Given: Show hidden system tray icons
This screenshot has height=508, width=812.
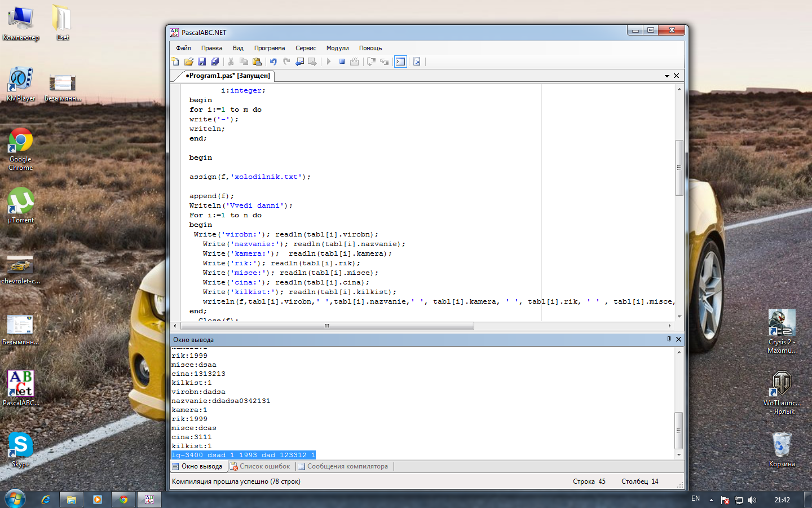Looking at the screenshot, I should 711,500.
